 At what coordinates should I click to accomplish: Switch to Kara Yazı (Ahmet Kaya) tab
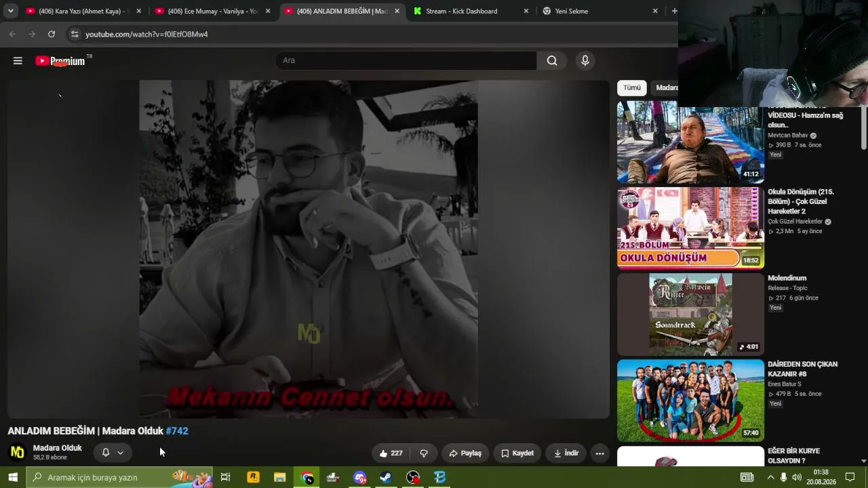pos(83,11)
